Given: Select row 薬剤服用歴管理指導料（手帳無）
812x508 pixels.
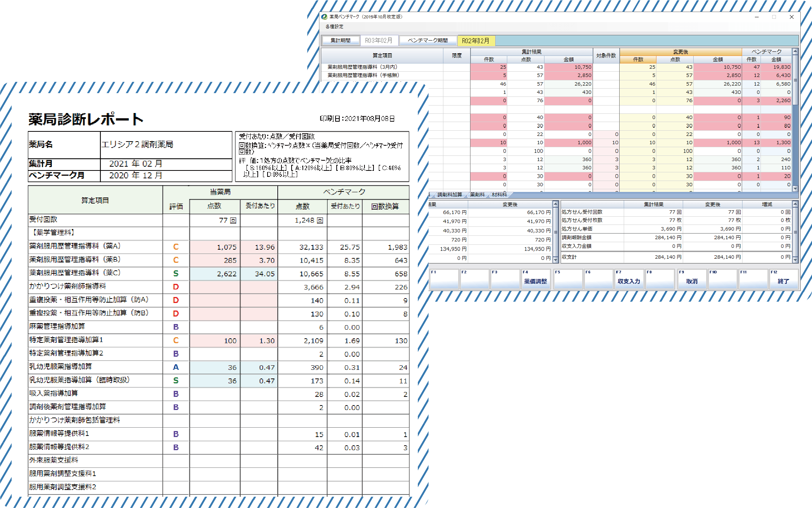Looking at the screenshot, I should pyautogui.click(x=382, y=75).
